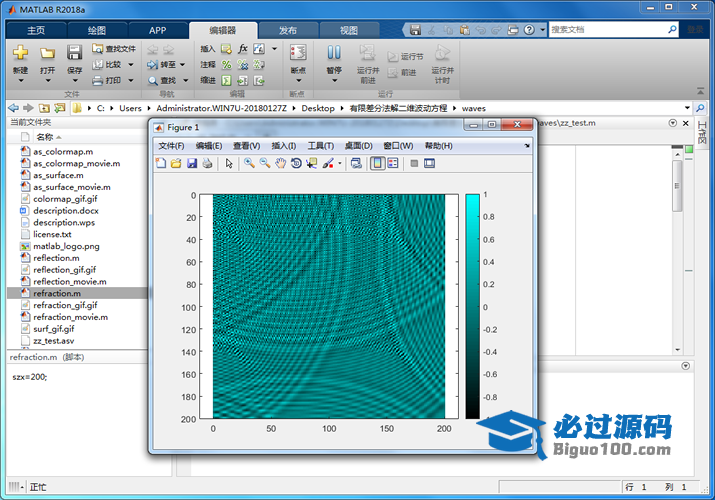The height and width of the screenshot is (500, 715).
Task: Open the Go To (转至) dropdown arrow
Action: (182, 65)
